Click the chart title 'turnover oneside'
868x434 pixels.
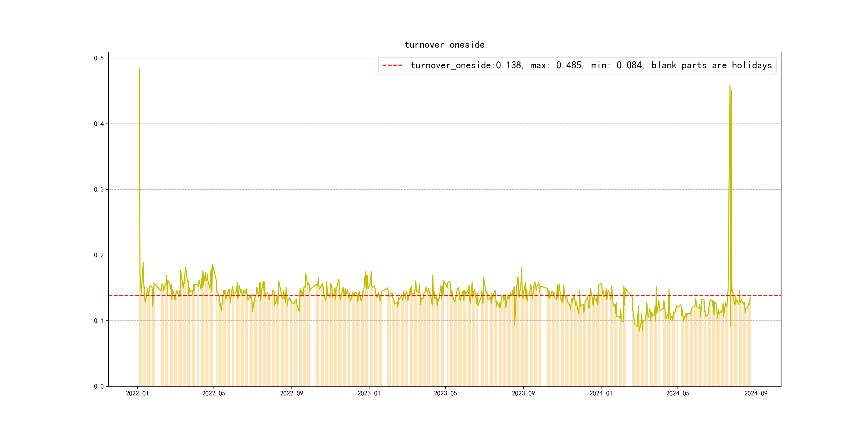click(444, 45)
